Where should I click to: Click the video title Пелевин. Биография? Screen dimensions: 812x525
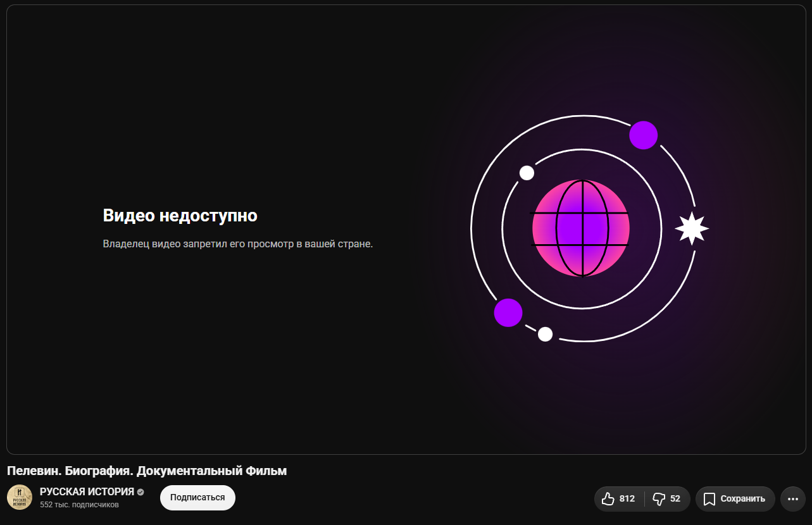tap(147, 471)
